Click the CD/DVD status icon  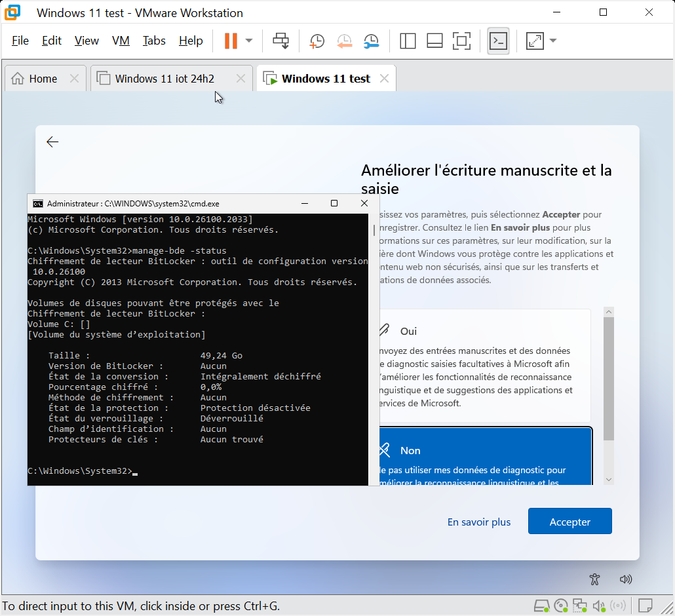pos(561,606)
